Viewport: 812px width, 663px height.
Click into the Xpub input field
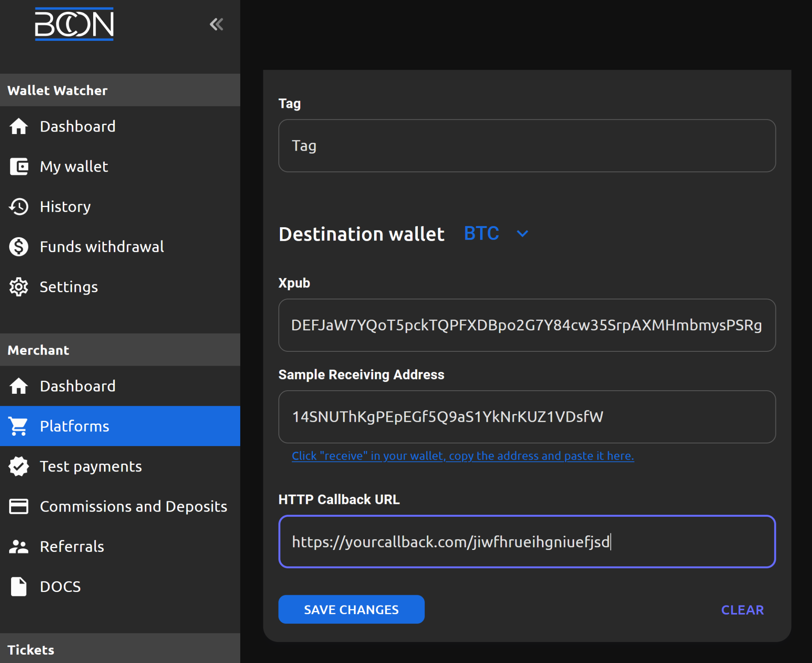click(527, 325)
